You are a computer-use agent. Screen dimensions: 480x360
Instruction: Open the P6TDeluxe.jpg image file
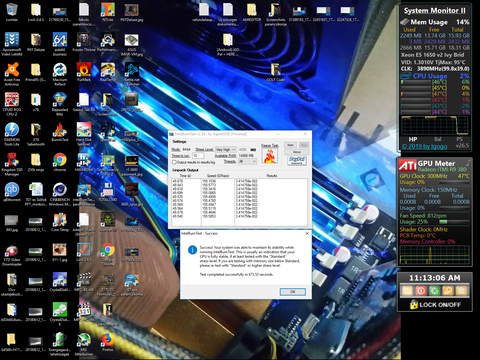(x=132, y=12)
